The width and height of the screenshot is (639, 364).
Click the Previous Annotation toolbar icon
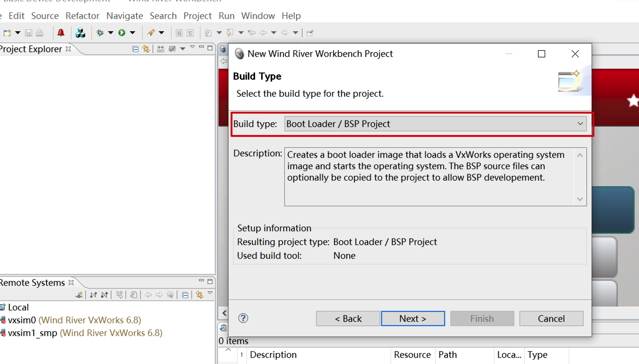pos(230,33)
